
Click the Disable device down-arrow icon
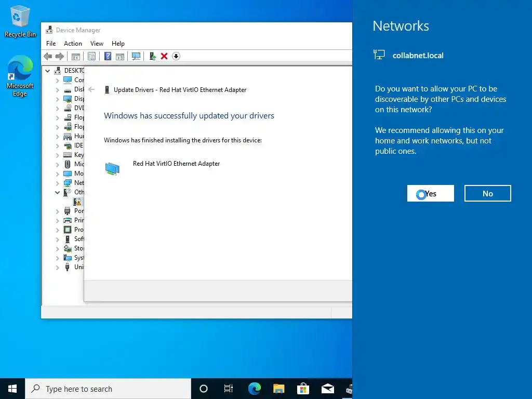[176, 56]
